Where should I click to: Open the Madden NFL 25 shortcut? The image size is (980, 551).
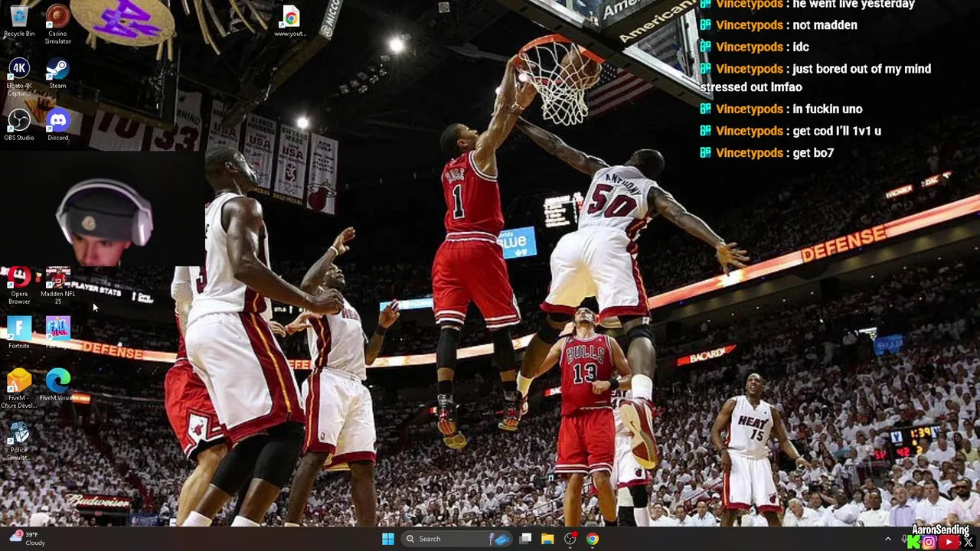tap(57, 286)
